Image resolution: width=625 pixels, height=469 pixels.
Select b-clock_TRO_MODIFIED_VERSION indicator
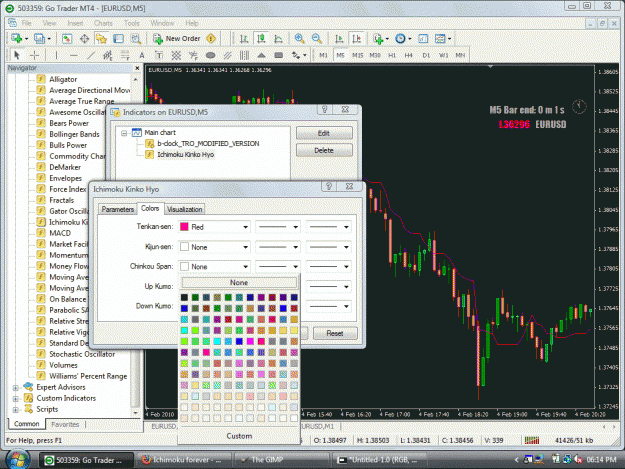point(208,143)
